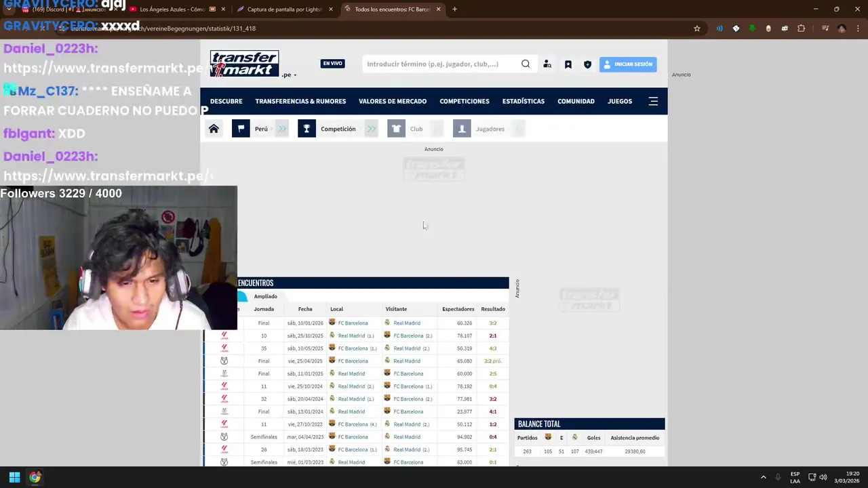Open the Jugadores selector dropdown
868x488 pixels.
pos(489,129)
